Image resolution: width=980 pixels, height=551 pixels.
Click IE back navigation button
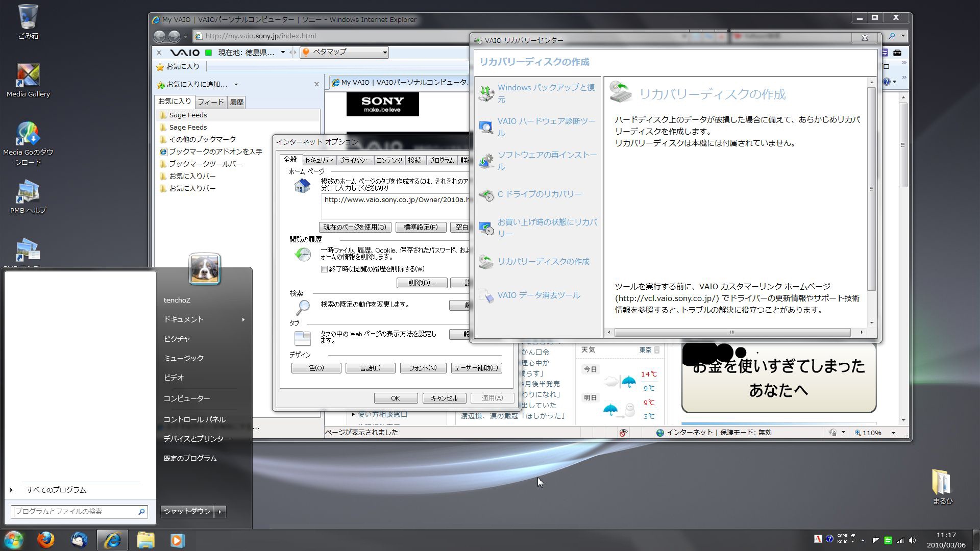point(160,36)
